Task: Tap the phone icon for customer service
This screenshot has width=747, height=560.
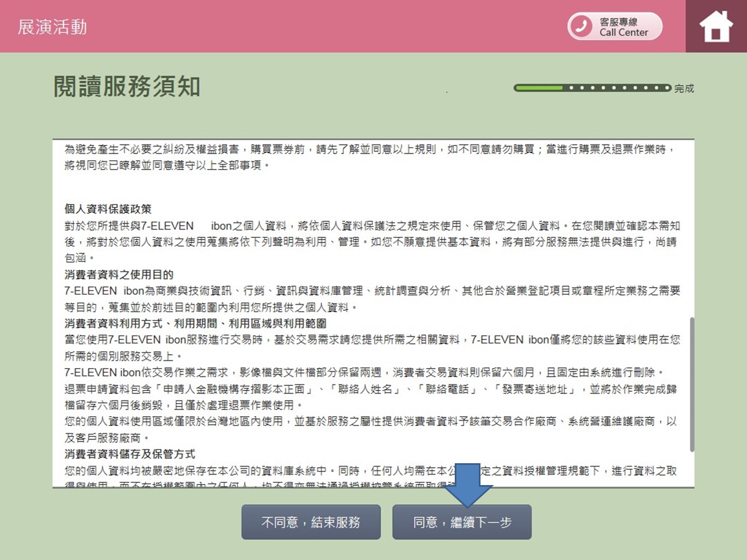Action: coord(581,26)
